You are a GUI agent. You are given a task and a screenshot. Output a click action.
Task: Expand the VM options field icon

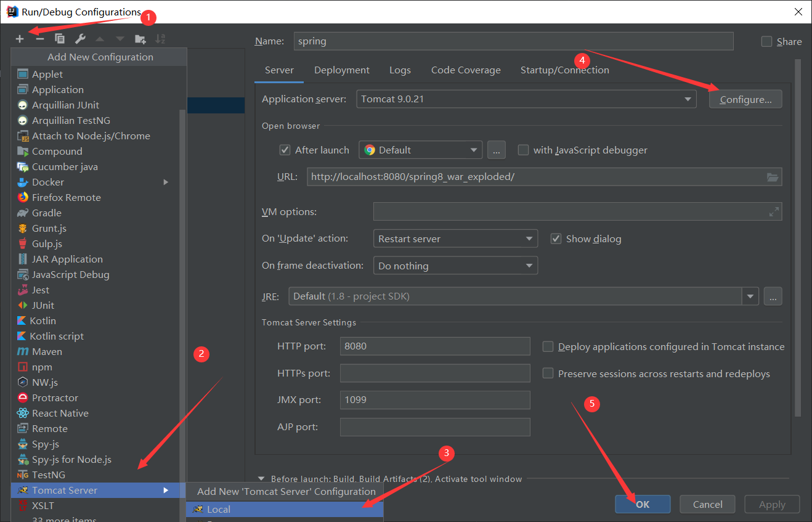[x=774, y=212]
